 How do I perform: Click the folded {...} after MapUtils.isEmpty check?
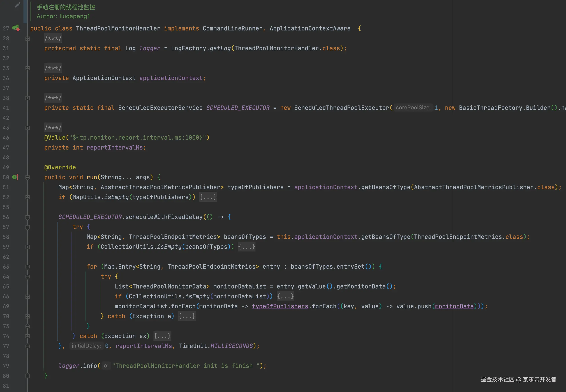pyautogui.click(x=208, y=197)
